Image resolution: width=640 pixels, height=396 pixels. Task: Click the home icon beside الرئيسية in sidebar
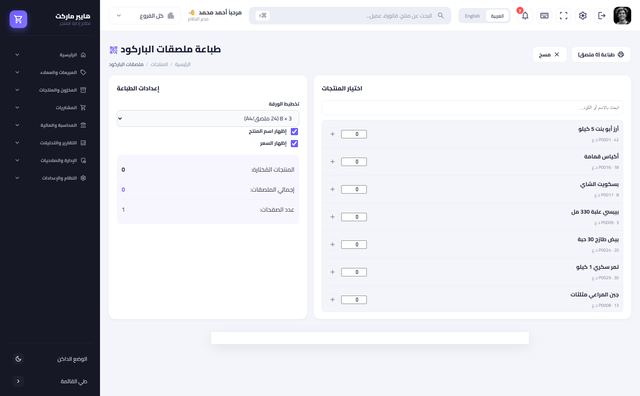(x=83, y=55)
